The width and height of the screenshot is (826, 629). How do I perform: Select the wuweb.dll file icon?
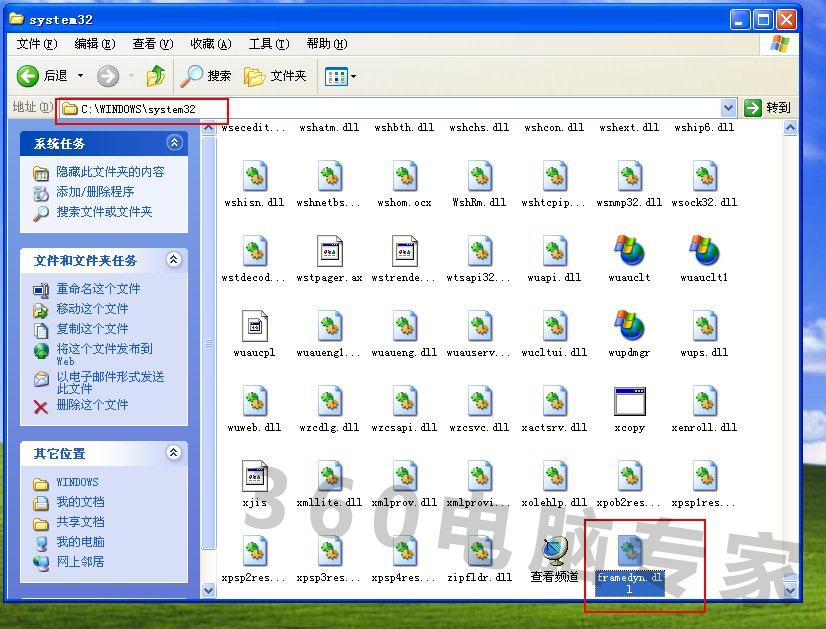[x=254, y=401]
